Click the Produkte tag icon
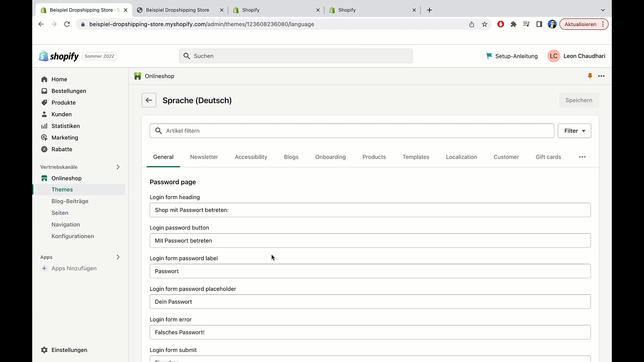Viewport: 644px width, 362px height. [x=44, y=103]
